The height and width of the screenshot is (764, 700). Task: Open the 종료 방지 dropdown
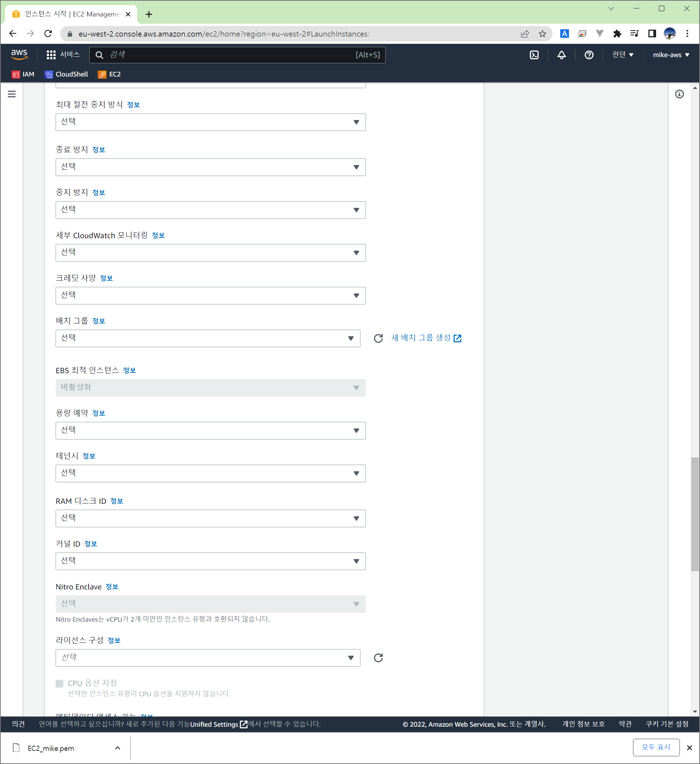[210, 167]
